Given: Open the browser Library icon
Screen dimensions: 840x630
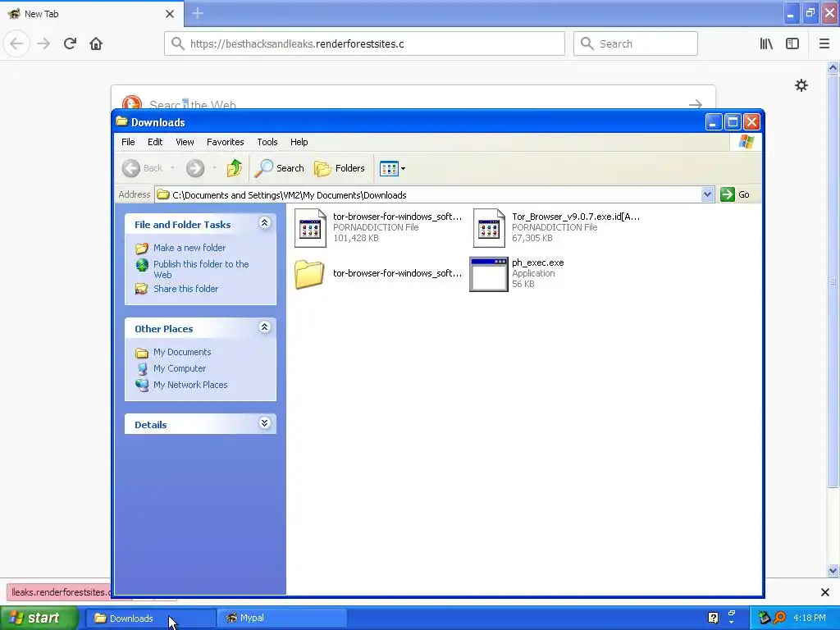Looking at the screenshot, I should (767, 43).
